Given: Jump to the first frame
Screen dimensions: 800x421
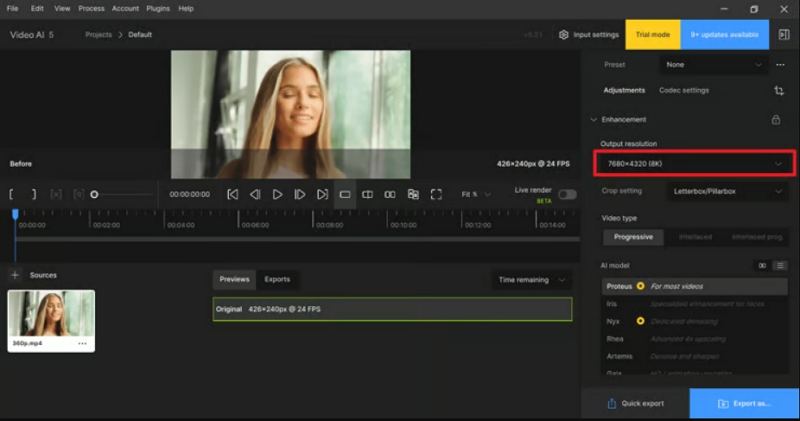Looking at the screenshot, I should pyautogui.click(x=233, y=194).
